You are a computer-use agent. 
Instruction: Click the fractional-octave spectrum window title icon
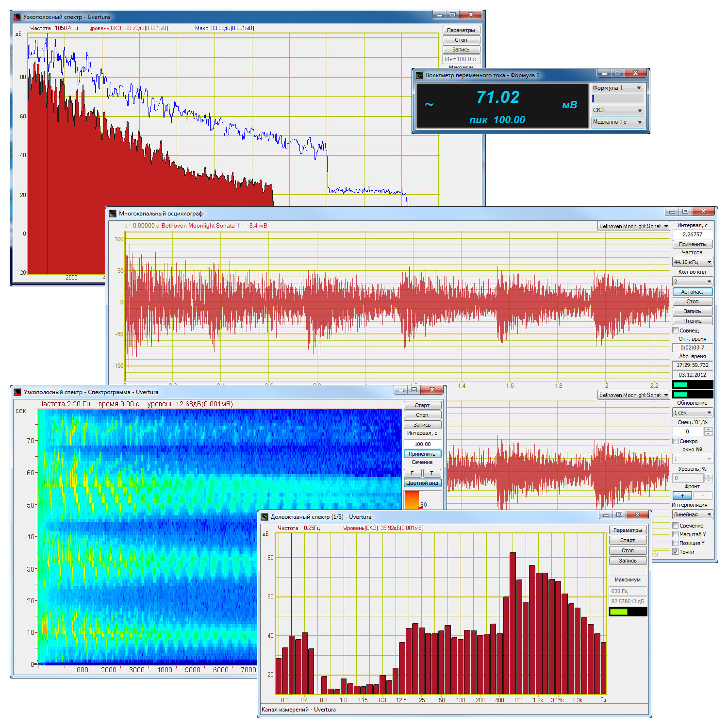point(265,517)
